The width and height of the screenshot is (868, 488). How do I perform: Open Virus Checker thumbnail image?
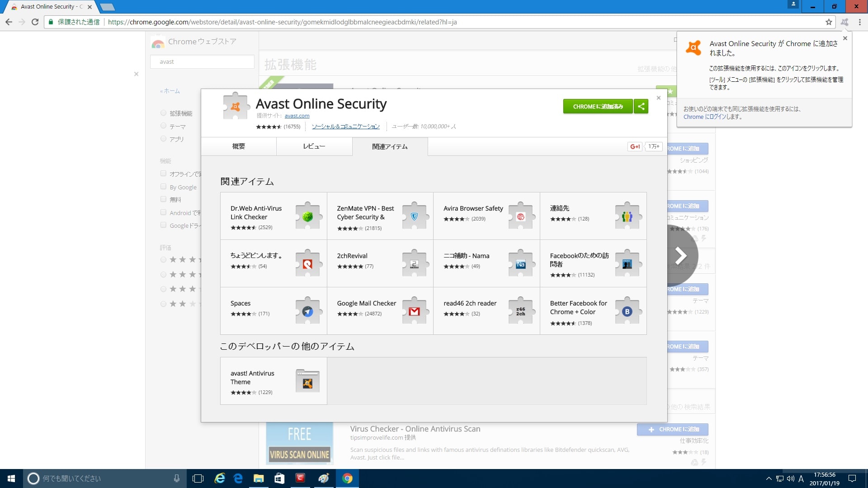click(x=299, y=443)
